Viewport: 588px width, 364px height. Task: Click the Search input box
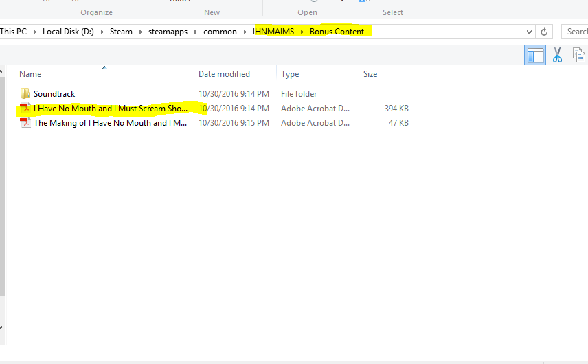(574, 32)
